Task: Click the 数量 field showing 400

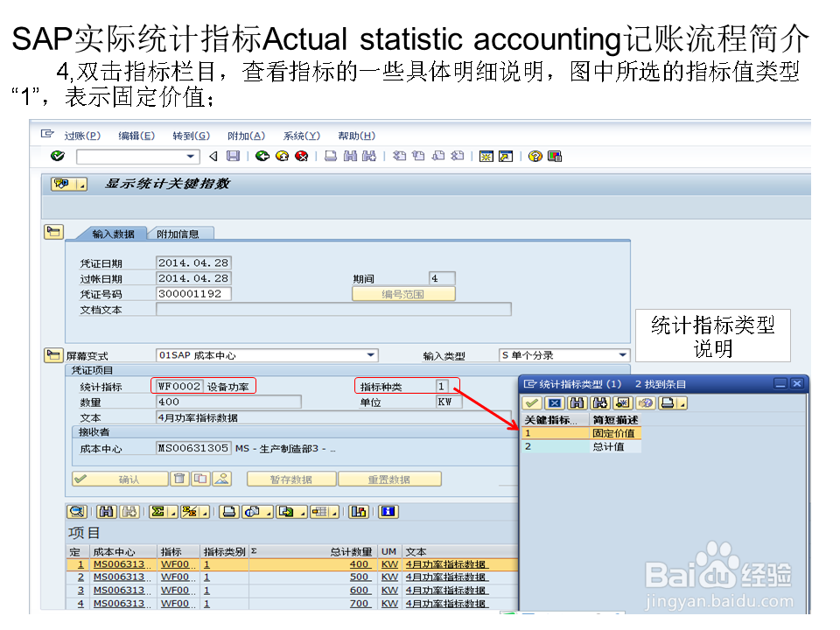Action: [228, 402]
